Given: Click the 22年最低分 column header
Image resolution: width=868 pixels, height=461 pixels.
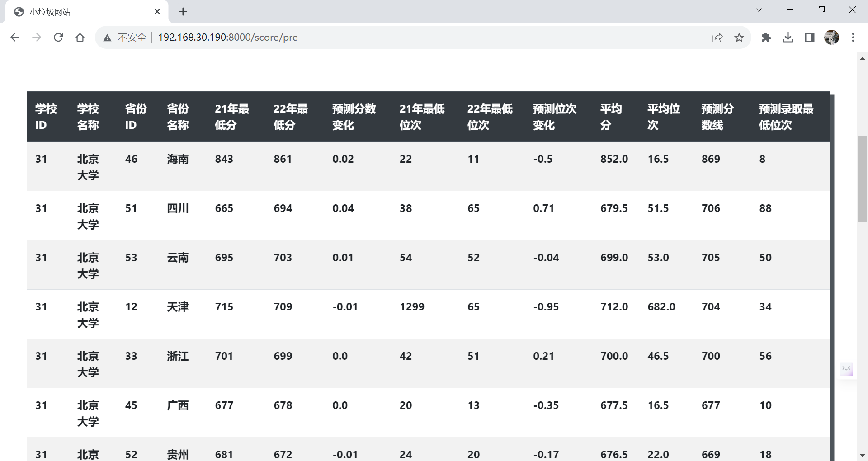Looking at the screenshot, I should [291, 117].
